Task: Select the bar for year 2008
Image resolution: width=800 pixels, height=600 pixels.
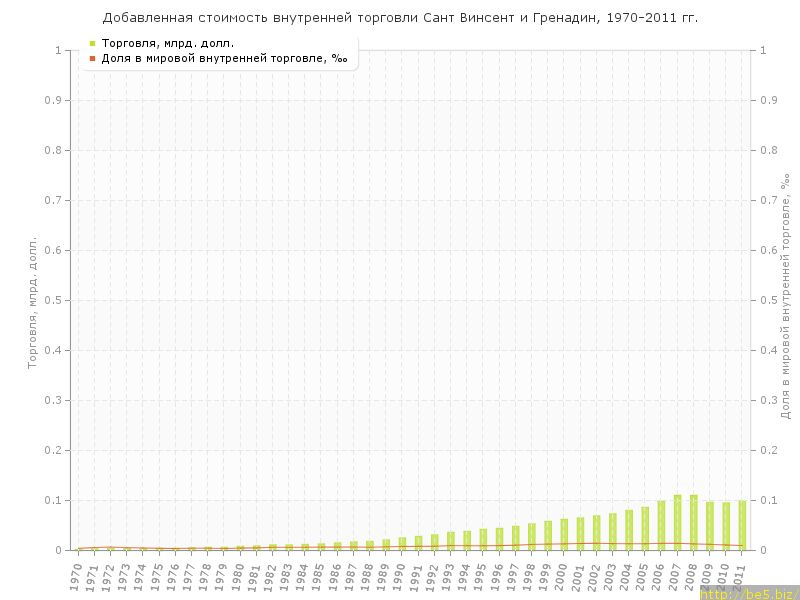Action: [693, 523]
